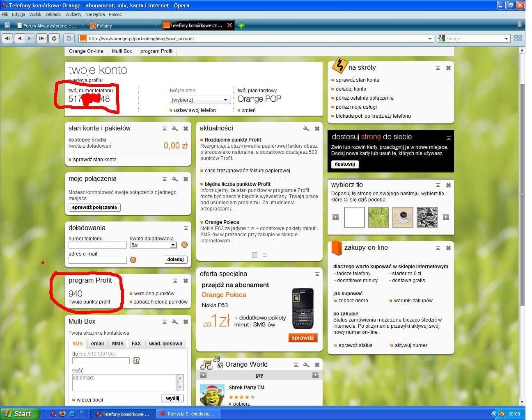This screenshot has width=532, height=420.
Task: Open settings wrench for stan konta i pakietów
Action: 175,129
